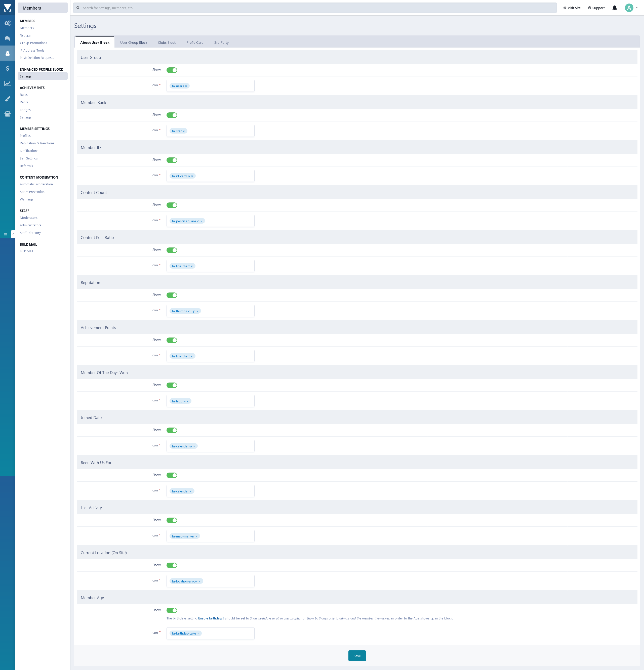644x670 pixels.
Task: Switch to the Profie Card tab
Action: pyautogui.click(x=195, y=43)
